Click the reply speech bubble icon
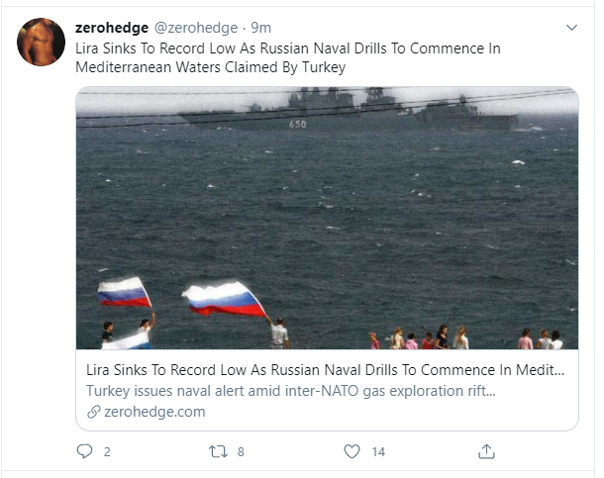604x478 pixels. coord(85,452)
